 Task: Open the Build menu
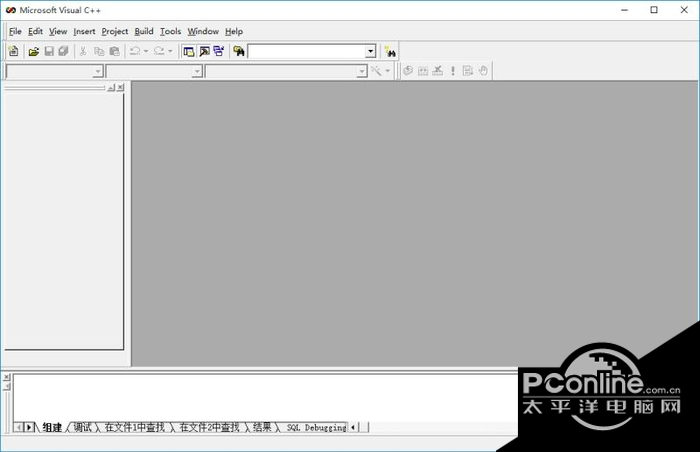click(x=144, y=31)
